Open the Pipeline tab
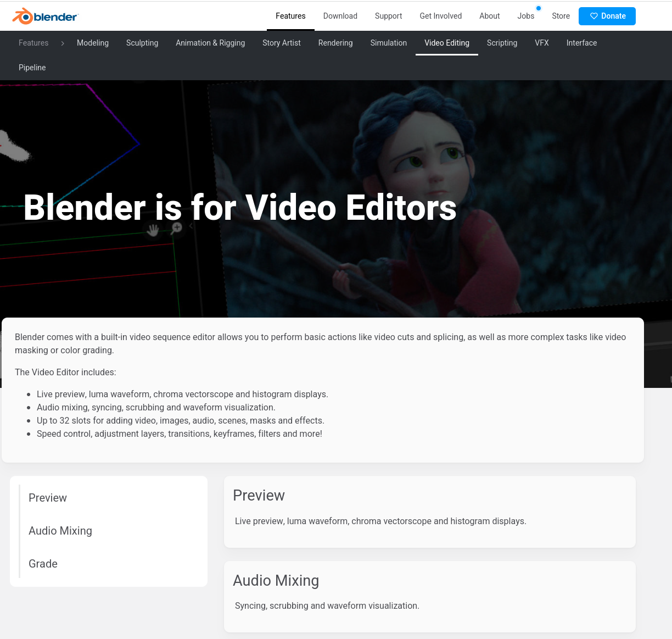The height and width of the screenshot is (639, 672). [x=32, y=68]
